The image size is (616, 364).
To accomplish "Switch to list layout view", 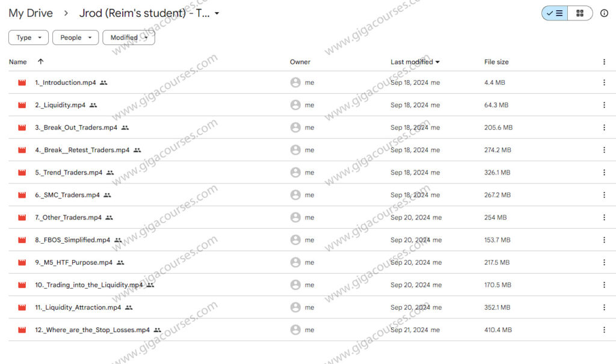I will pyautogui.click(x=554, y=13).
